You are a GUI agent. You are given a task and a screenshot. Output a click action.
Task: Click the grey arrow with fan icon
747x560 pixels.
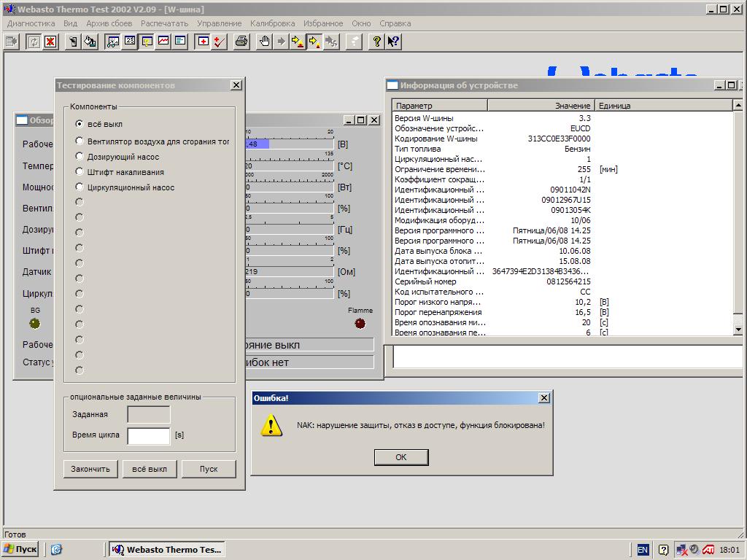(331, 42)
